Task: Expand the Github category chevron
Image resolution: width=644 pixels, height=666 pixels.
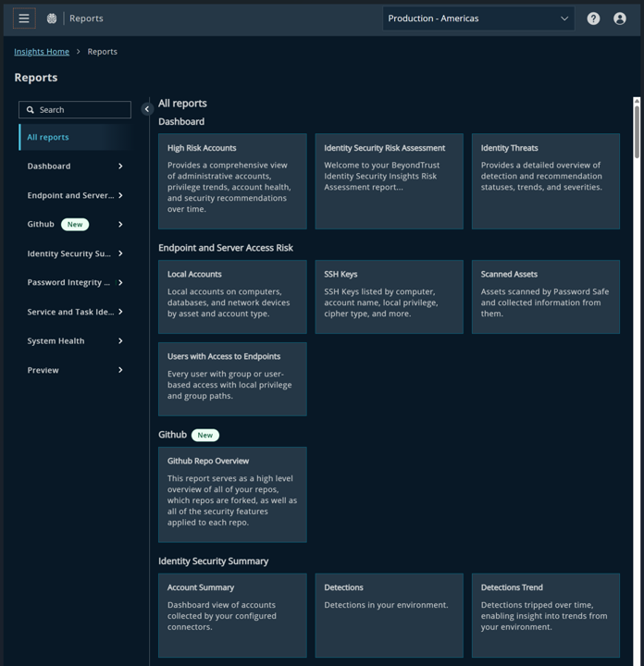Action: coord(120,224)
